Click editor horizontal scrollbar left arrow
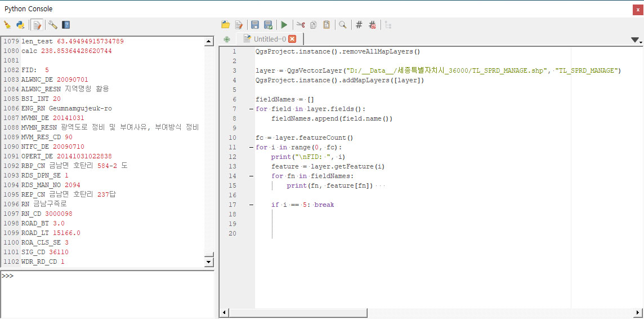 [224, 313]
